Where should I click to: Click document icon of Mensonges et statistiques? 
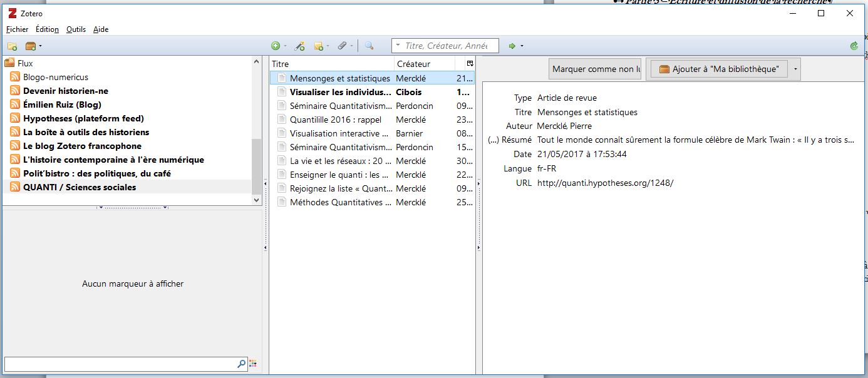click(282, 78)
